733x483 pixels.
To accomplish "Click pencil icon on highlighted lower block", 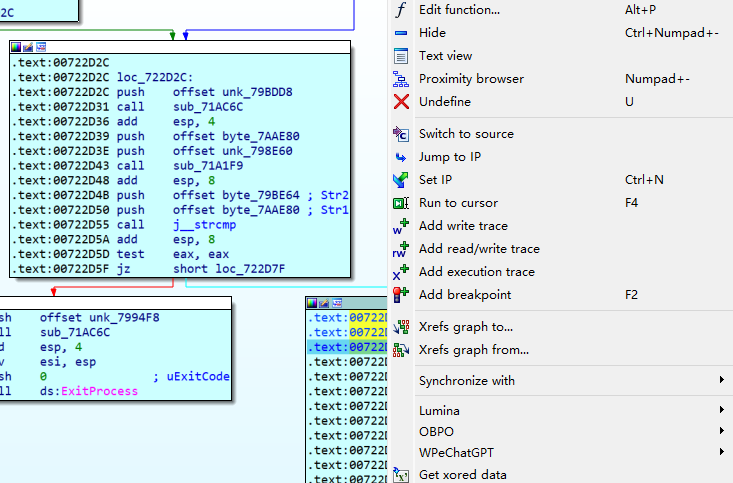I will 324,303.
